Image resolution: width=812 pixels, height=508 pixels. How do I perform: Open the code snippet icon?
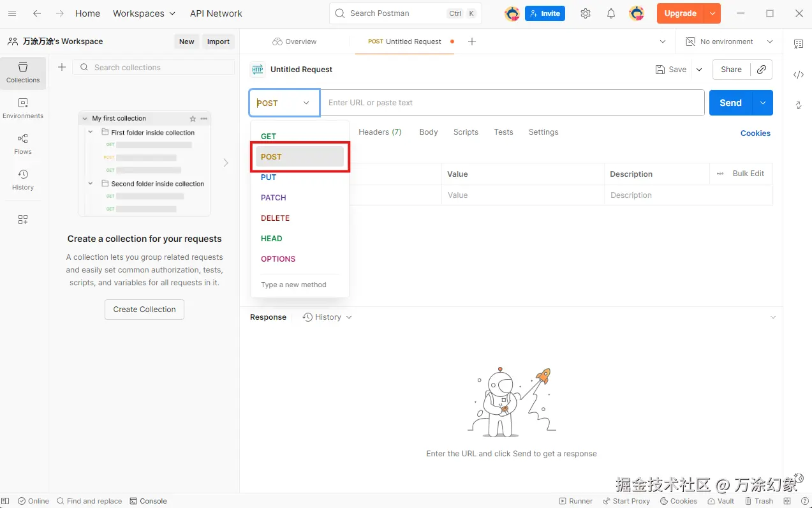point(799,75)
